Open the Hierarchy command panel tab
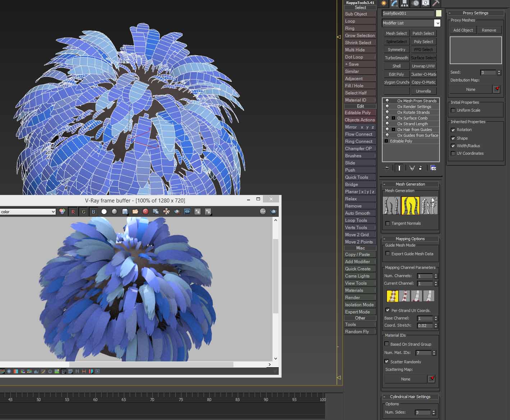The image size is (510, 420). [x=405, y=4]
